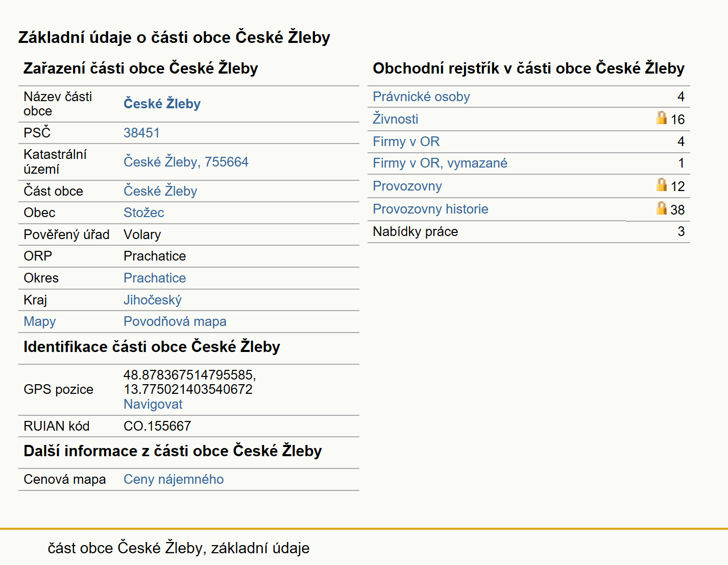Go to municipality Stožec
728x565 pixels.
(144, 213)
